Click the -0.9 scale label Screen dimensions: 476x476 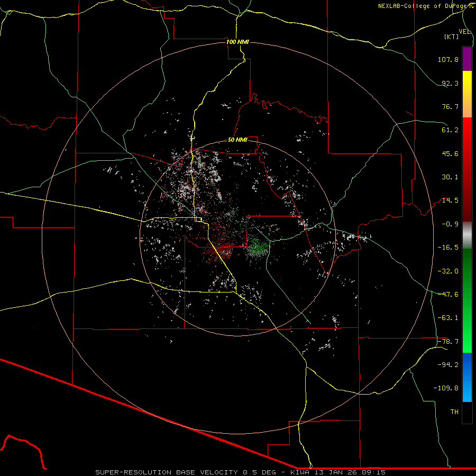pyautogui.click(x=451, y=224)
